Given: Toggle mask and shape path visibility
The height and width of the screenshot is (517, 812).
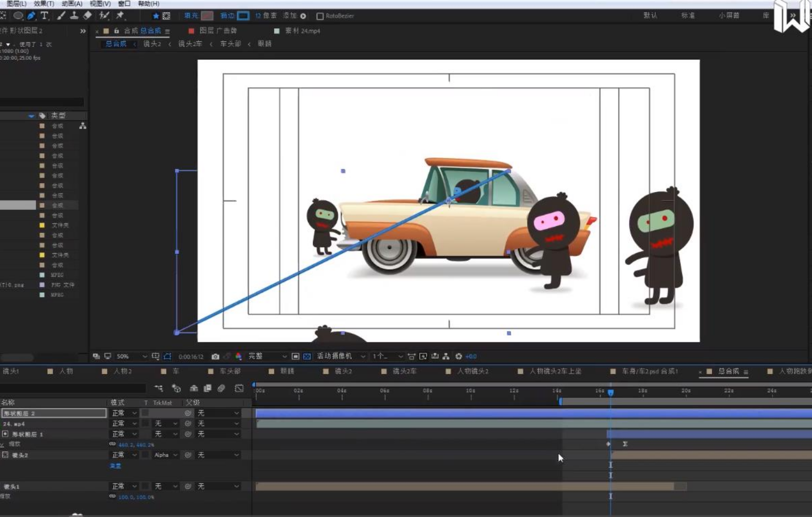Looking at the screenshot, I should pyautogui.click(x=167, y=357).
